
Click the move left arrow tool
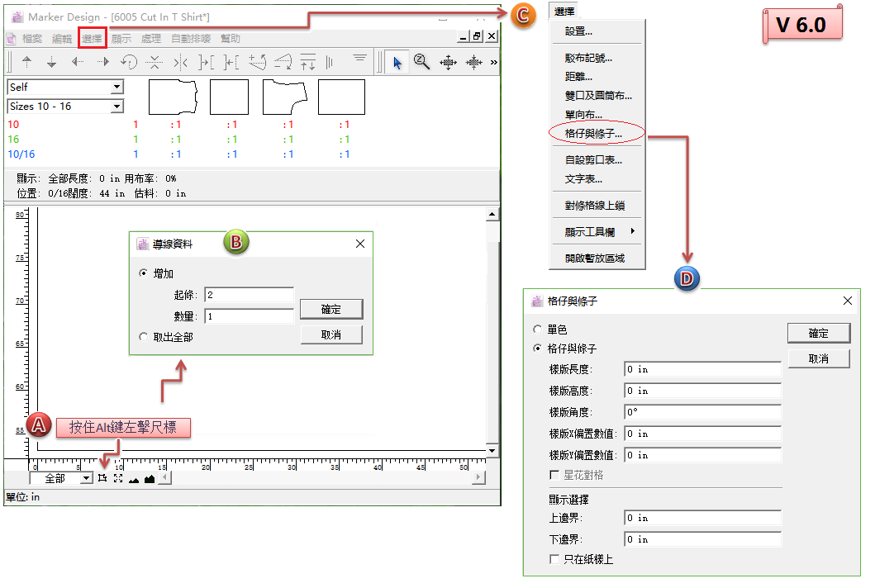click(x=77, y=62)
